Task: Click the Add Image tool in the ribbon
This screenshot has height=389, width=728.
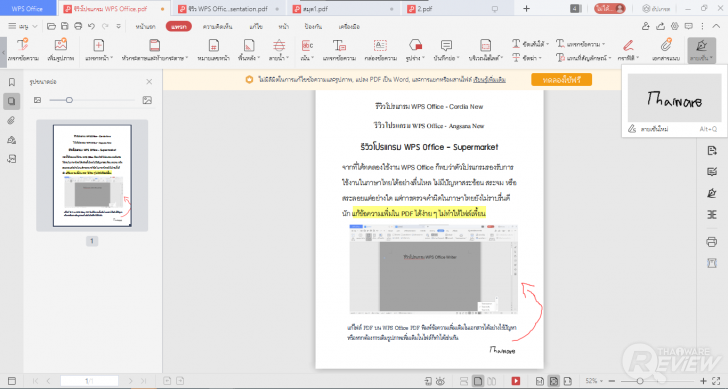Action: coord(61,50)
